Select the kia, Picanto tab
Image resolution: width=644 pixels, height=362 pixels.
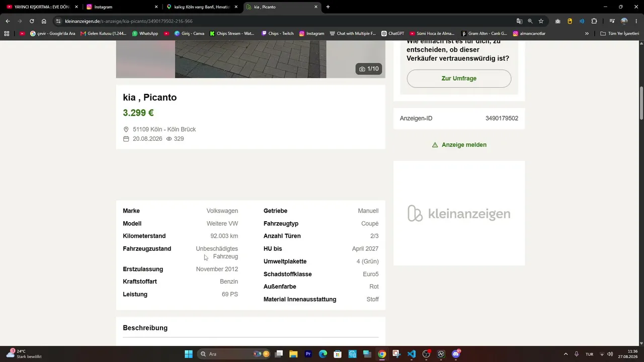pos(283,7)
